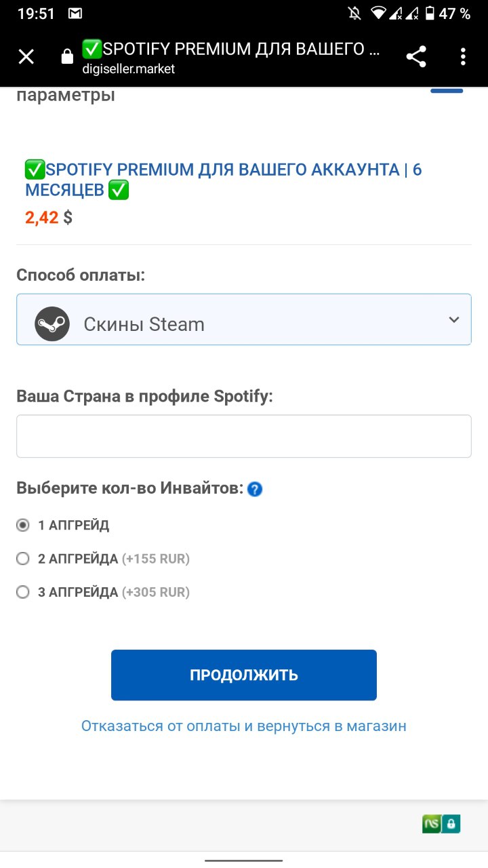The image size is (488, 868).
Task: Pick the 3 АПГРЕЙДА radio option
Action: pos(23,592)
